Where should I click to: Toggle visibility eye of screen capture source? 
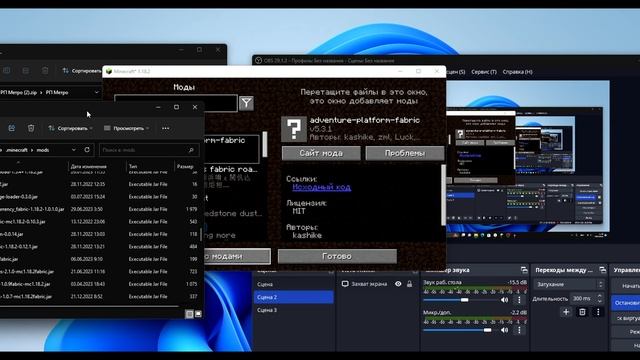398,284
